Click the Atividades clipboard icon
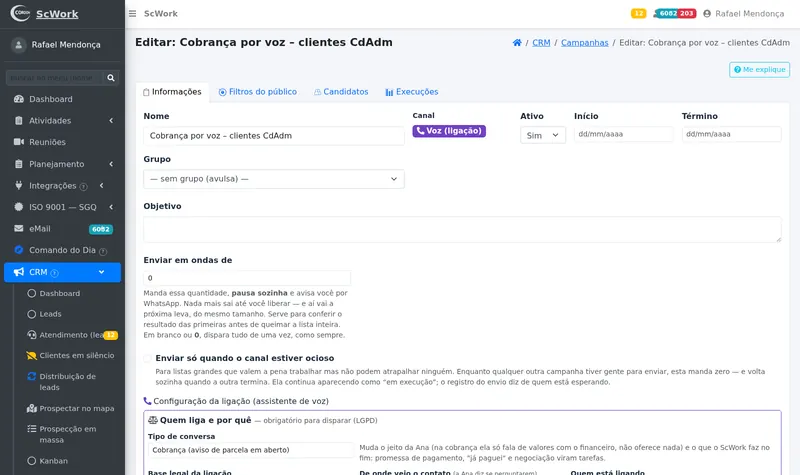 19,120
